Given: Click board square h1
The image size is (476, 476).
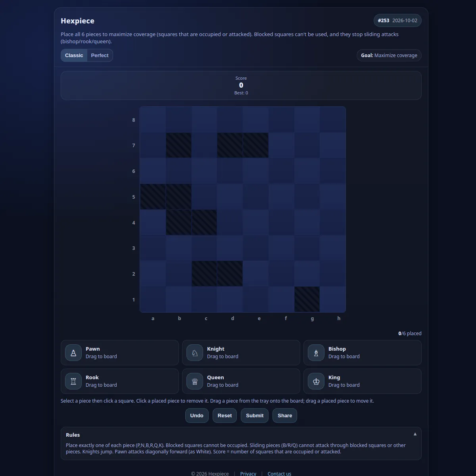Looking at the screenshot, I should pyautogui.click(x=333, y=299).
